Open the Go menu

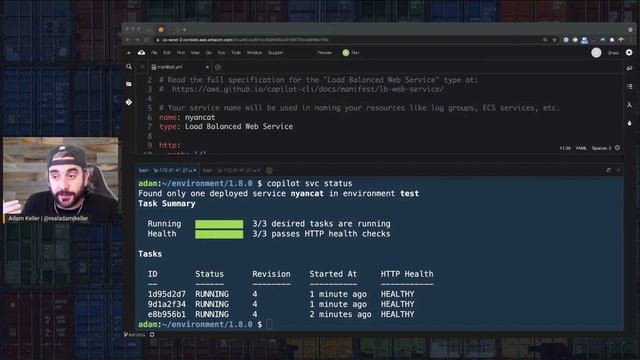[x=209, y=53]
